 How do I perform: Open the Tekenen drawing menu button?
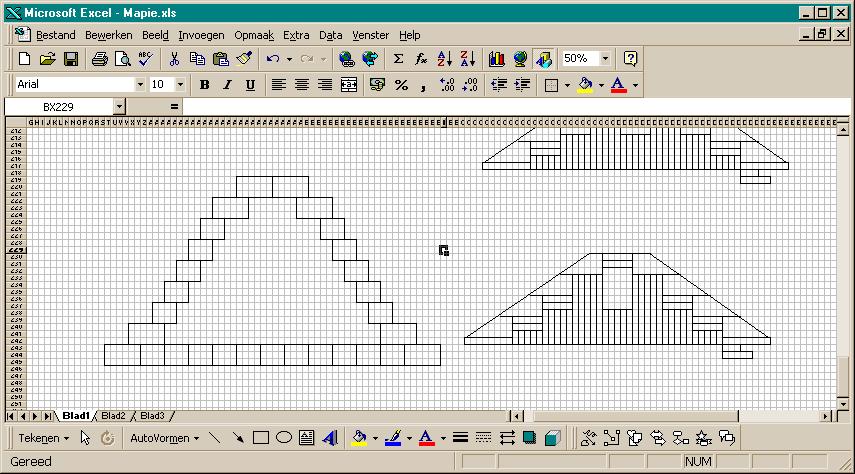pos(43,438)
